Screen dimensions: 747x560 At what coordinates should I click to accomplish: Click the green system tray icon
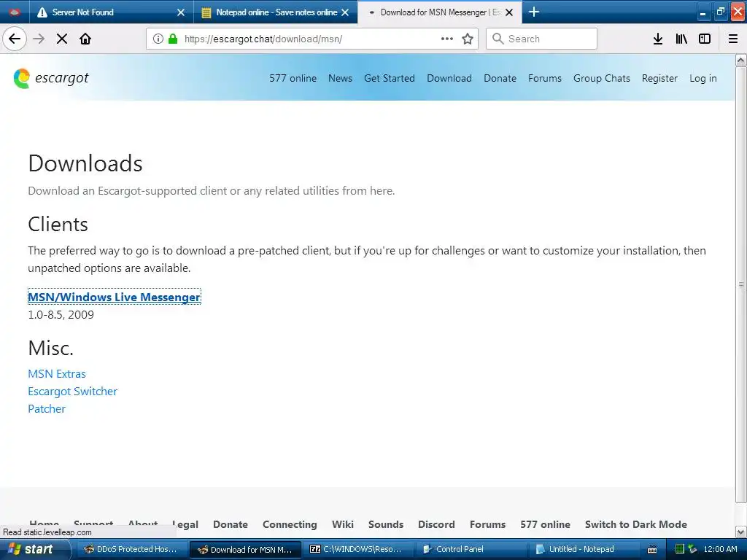pos(680,549)
